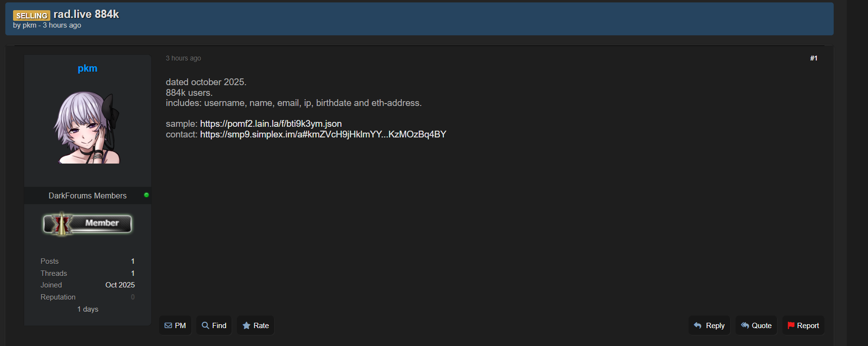Click the star icon to rate post
The width and height of the screenshot is (868, 346).
tap(246, 326)
